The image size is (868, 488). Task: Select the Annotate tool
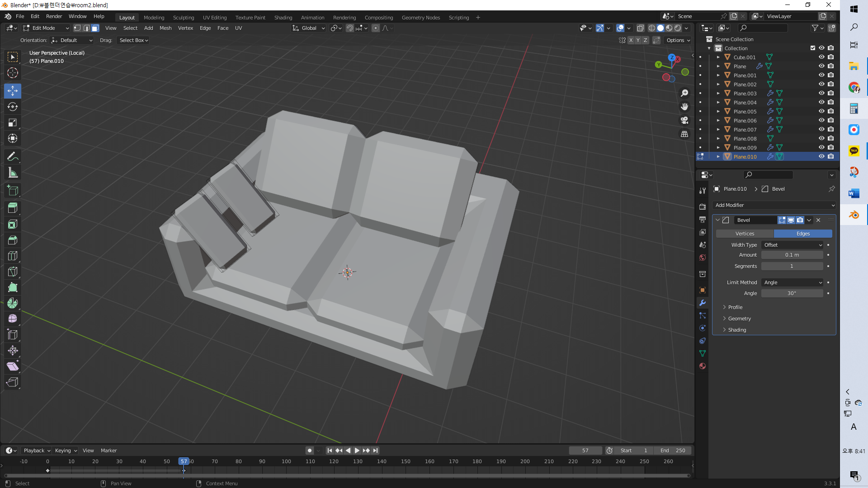[13, 156]
